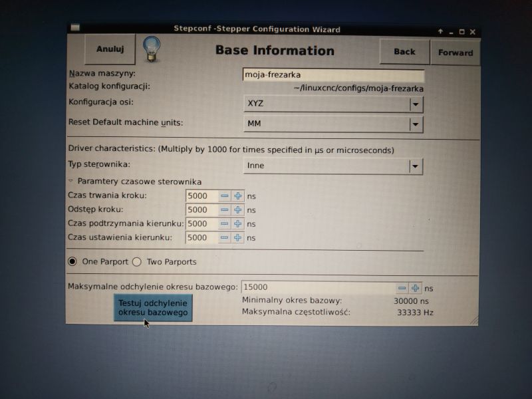Go to previous page with Back

(404, 52)
